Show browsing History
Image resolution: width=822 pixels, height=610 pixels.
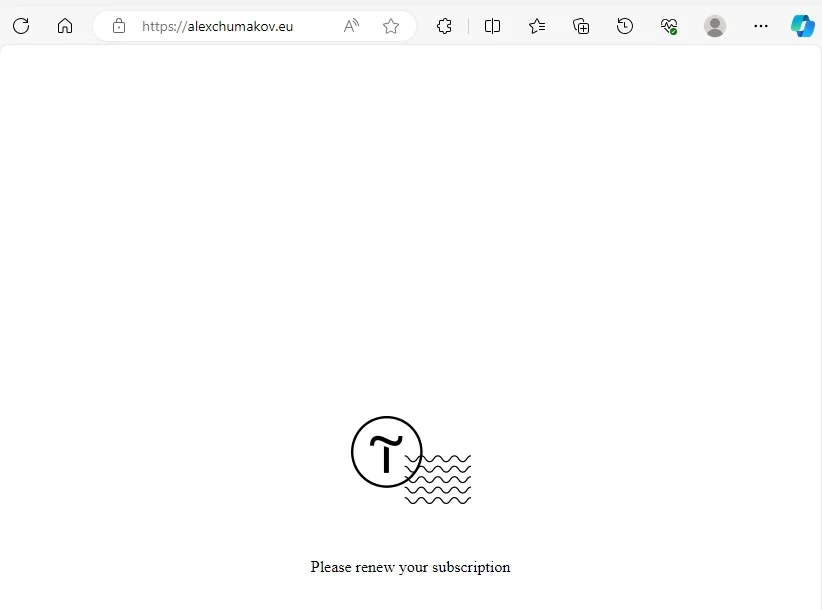[625, 26]
